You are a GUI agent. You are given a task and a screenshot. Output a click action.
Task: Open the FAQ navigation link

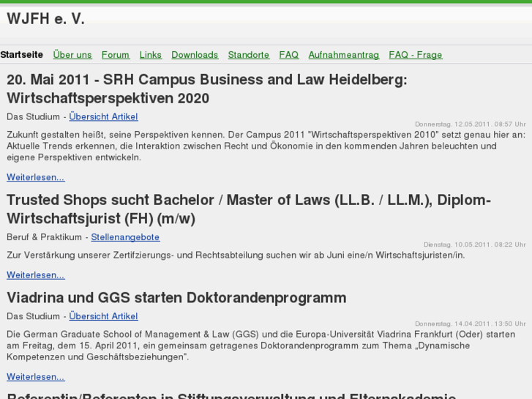point(289,55)
